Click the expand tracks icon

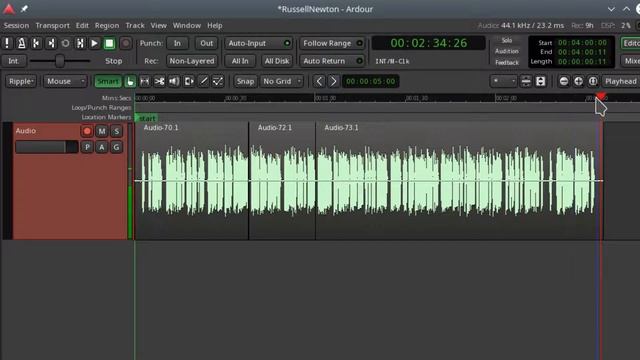[540, 81]
